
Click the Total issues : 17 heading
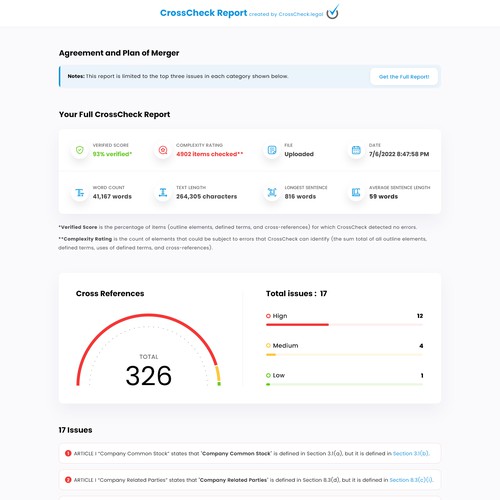click(296, 293)
